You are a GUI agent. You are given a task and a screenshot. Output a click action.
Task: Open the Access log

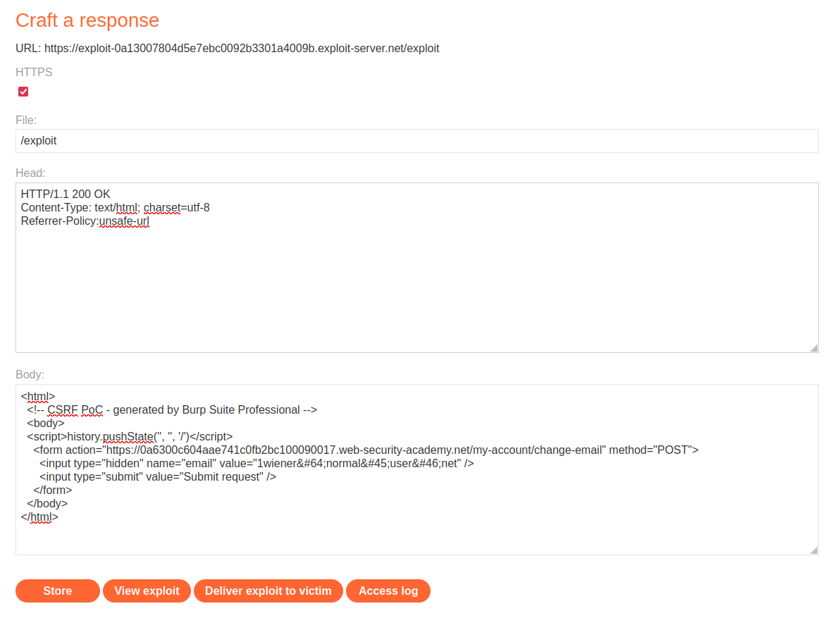click(388, 591)
